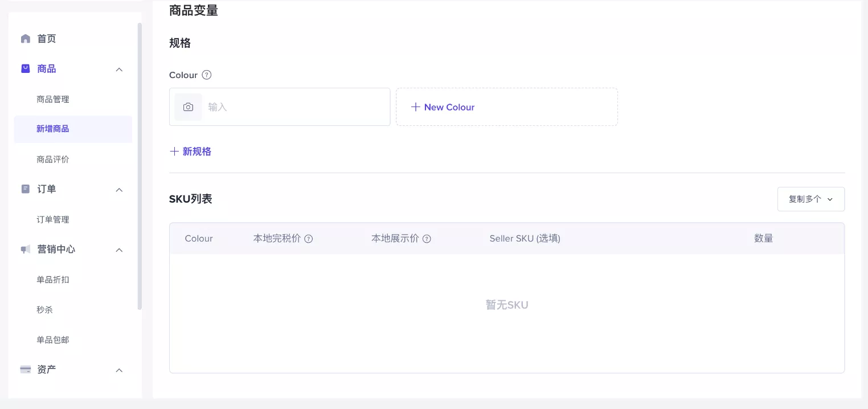Collapse the 订单 menu chevron
Viewport: 868px width, 409px height.
119,190
